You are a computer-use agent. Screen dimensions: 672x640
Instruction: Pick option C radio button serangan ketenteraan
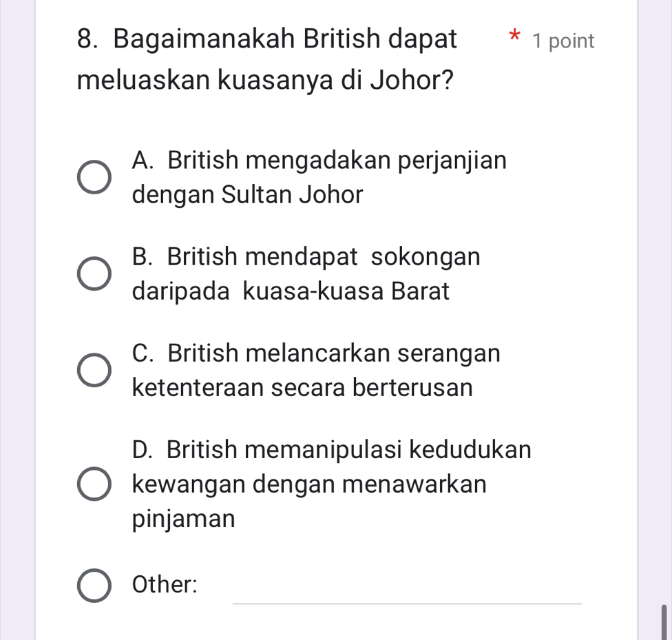point(94,371)
